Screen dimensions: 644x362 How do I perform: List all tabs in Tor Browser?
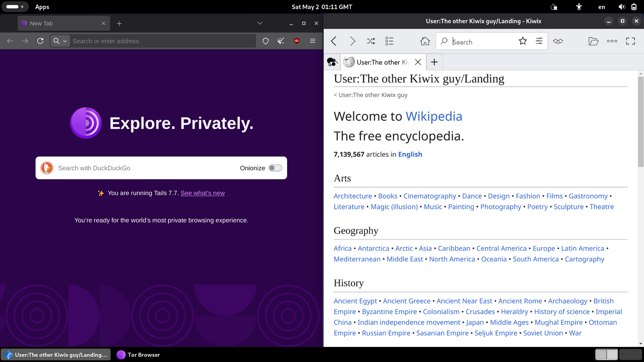point(260,23)
